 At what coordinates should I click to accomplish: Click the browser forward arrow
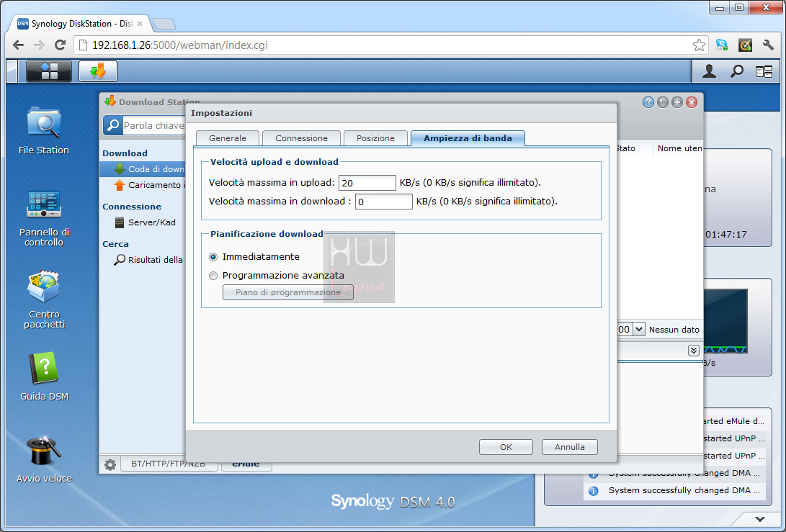point(39,45)
